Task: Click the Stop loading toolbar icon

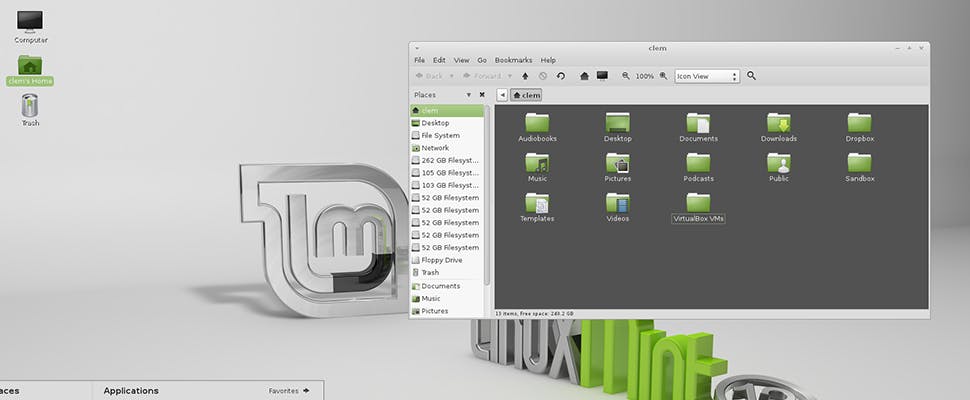Action: click(543, 76)
